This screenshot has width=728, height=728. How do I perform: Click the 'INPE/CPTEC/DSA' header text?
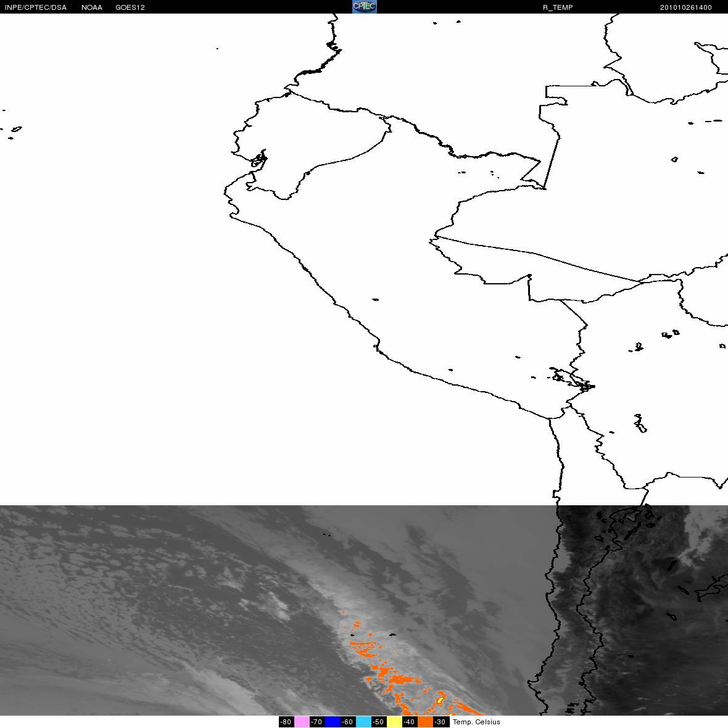click(36, 7)
